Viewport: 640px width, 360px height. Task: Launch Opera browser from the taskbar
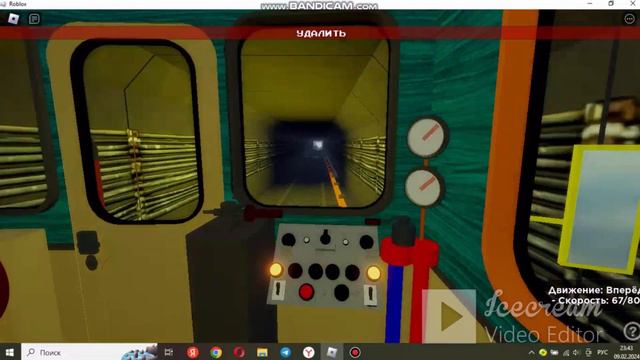(x=239, y=352)
